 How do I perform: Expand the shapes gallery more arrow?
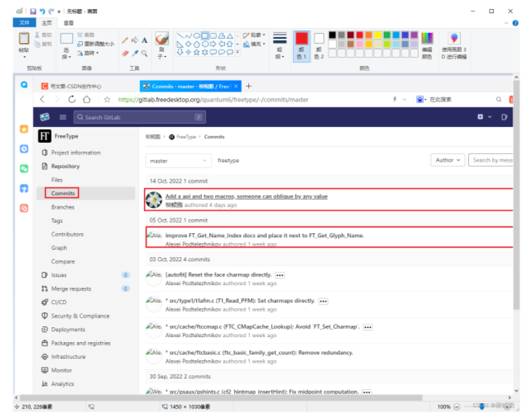(238, 52)
